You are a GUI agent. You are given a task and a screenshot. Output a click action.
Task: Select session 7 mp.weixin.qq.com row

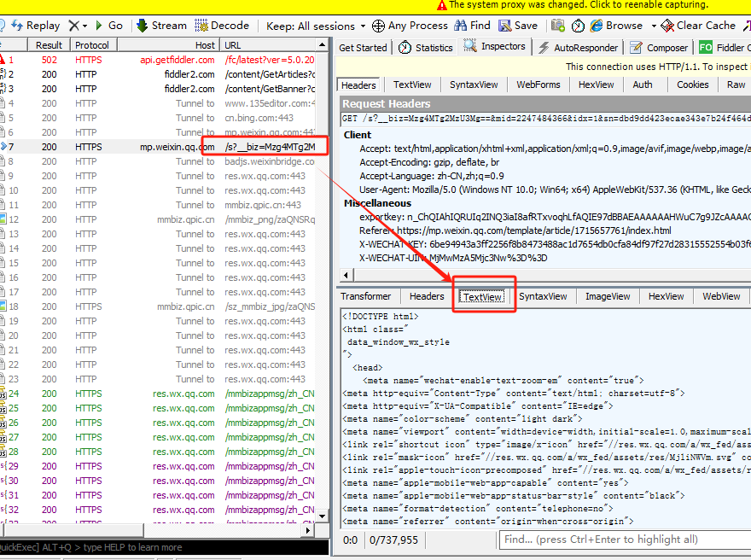pos(158,147)
